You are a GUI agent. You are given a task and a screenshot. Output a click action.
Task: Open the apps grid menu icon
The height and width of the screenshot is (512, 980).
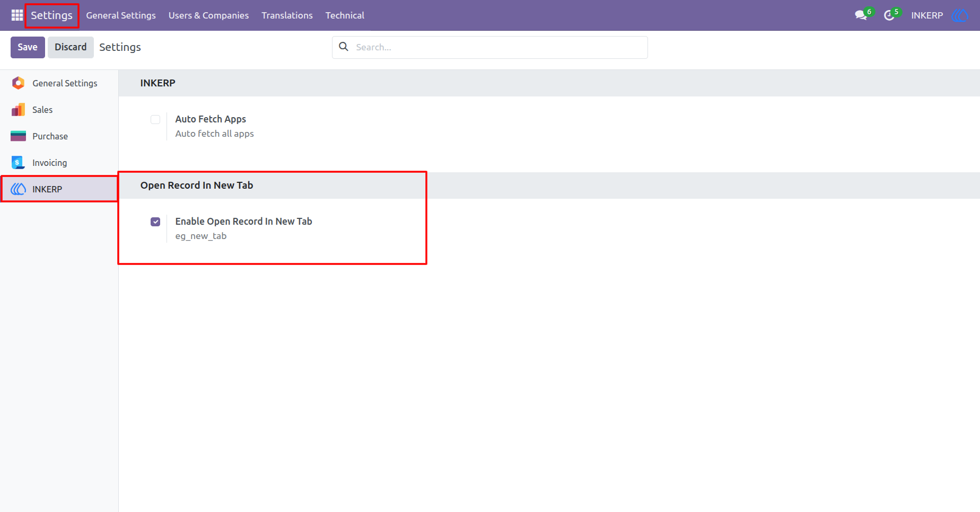click(x=17, y=15)
